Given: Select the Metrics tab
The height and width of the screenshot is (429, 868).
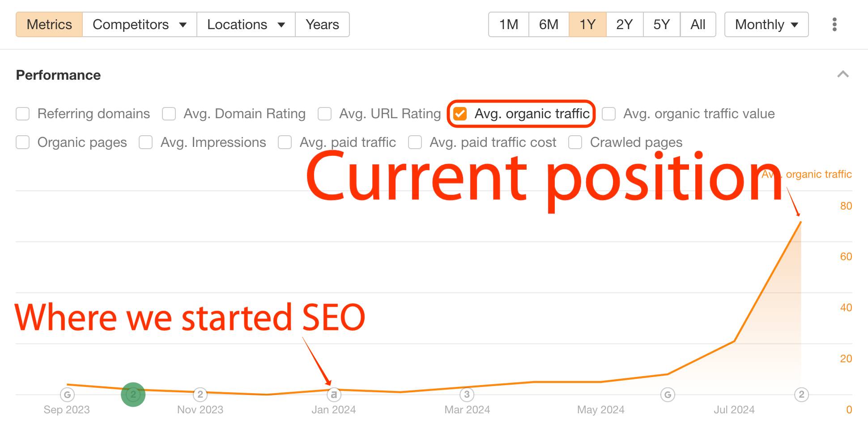Looking at the screenshot, I should point(49,25).
